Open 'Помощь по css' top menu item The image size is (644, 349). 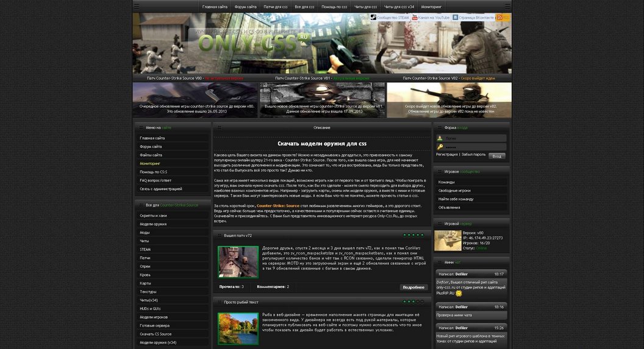(x=334, y=7)
